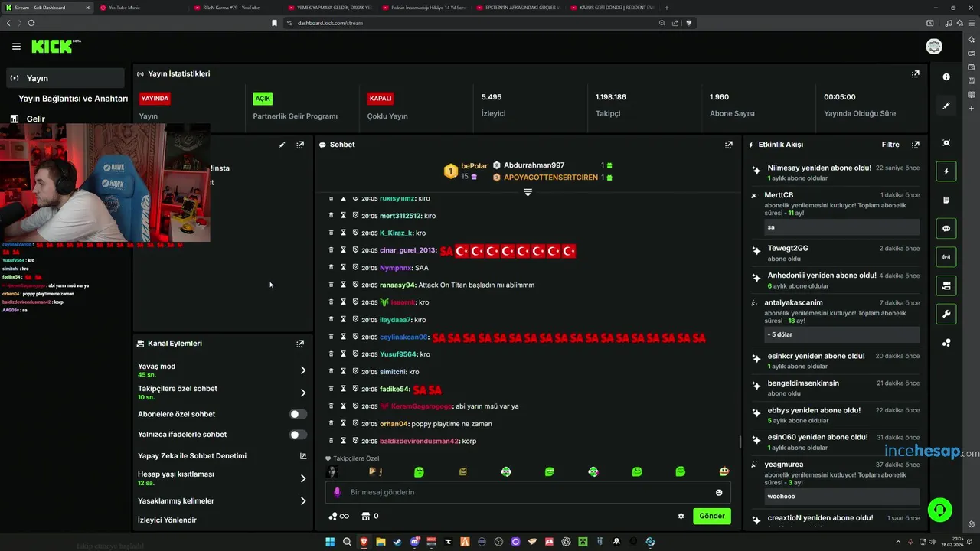This screenshot has height=551, width=980.
Task: Switch to Stream - Kick Dashboard tab
Action: (46, 8)
